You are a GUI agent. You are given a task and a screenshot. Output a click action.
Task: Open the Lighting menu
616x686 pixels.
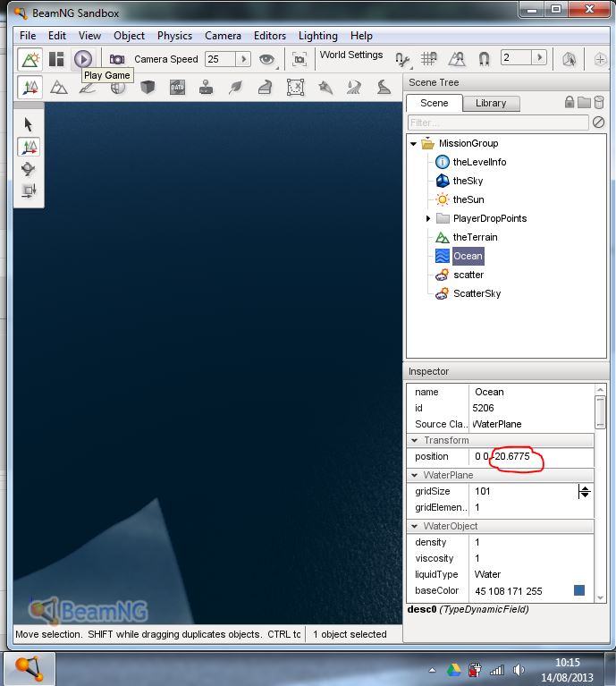(318, 36)
